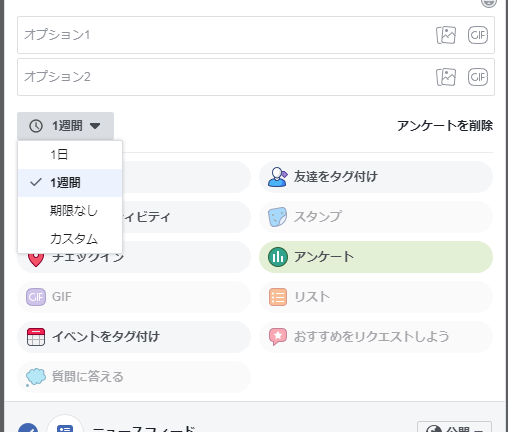Image resolution: width=508 pixels, height=432 pixels.
Task: Add photo to Option 1 (オプション1)
Action: [446, 35]
